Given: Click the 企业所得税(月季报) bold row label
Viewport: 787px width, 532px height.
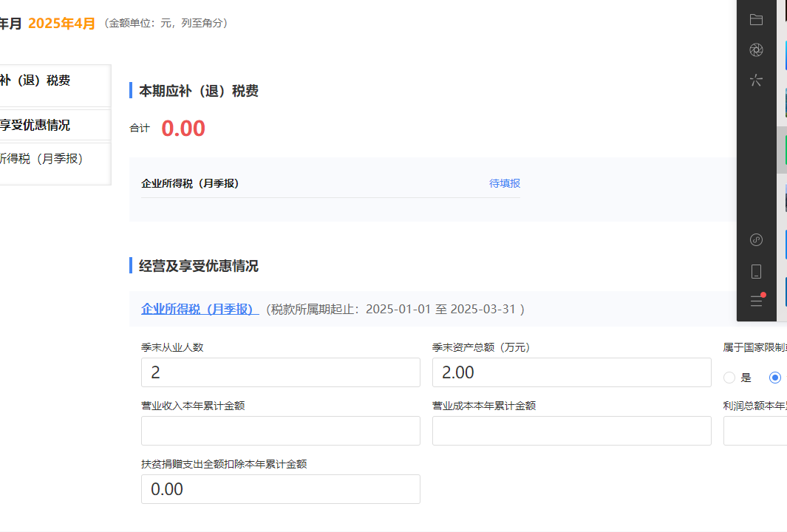Looking at the screenshot, I should 190,183.
